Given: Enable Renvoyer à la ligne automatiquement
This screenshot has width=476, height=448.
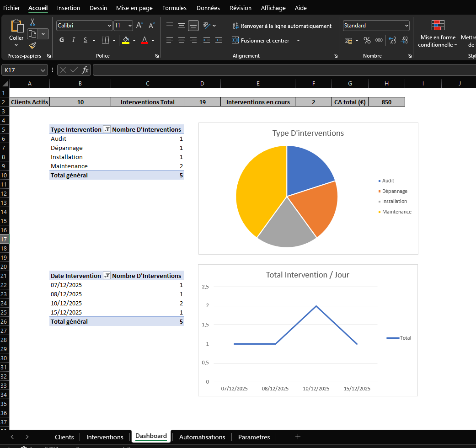Looking at the screenshot, I should coord(282,26).
